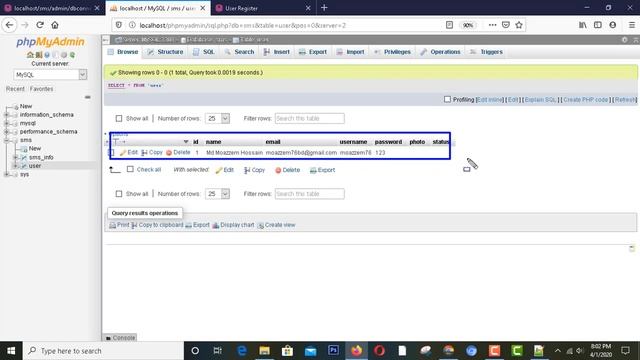Save page to Pocket icon
Image resolution: width=640 pixels, height=360 pixels.
[x=506, y=25]
